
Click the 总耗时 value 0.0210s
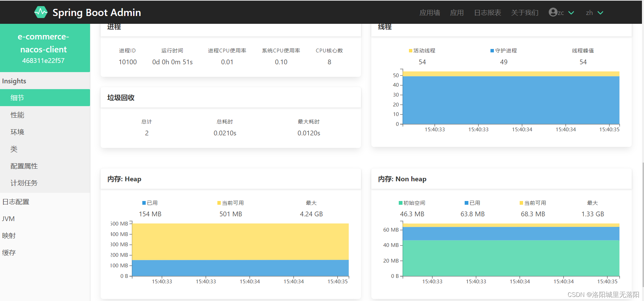[x=225, y=133]
